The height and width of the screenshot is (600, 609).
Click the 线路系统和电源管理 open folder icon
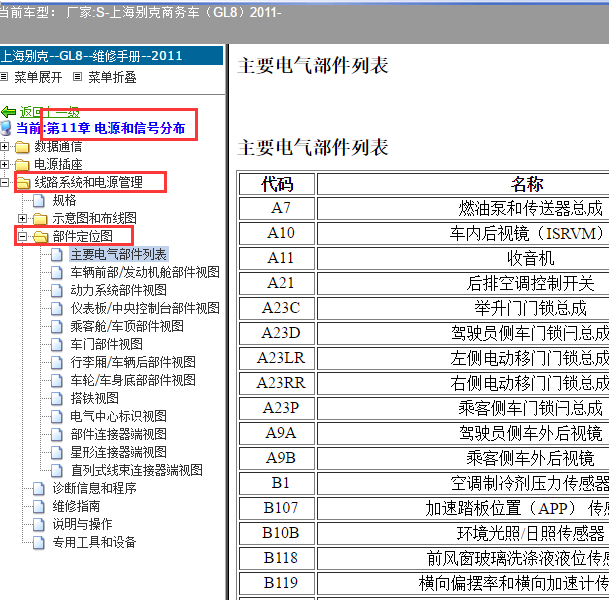[23, 183]
